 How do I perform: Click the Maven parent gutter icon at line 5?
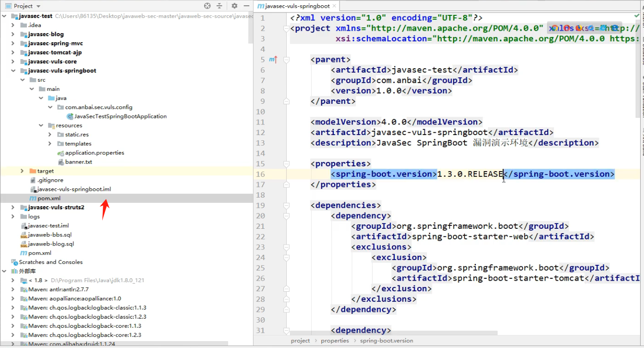(x=273, y=60)
